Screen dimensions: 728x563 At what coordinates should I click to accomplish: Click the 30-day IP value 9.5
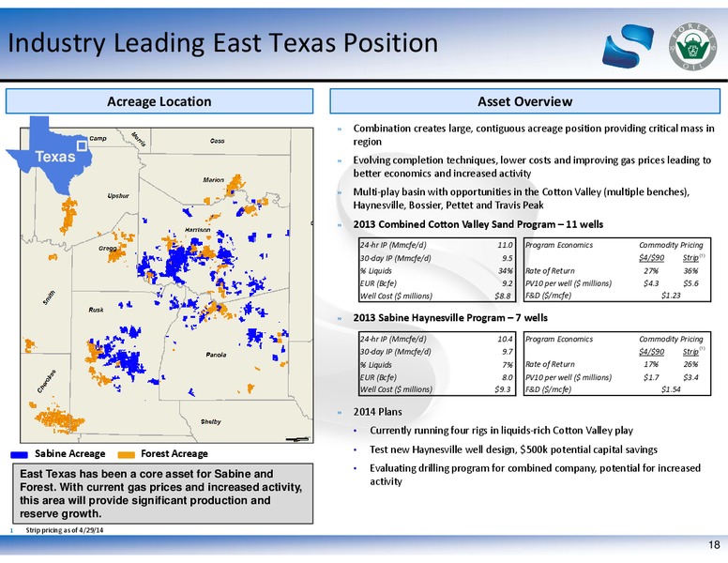click(x=507, y=258)
